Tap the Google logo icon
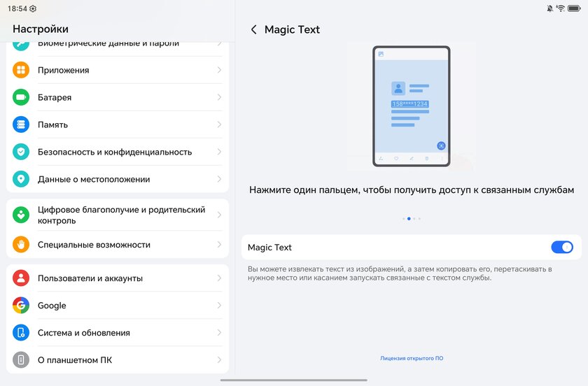 (21, 306)
